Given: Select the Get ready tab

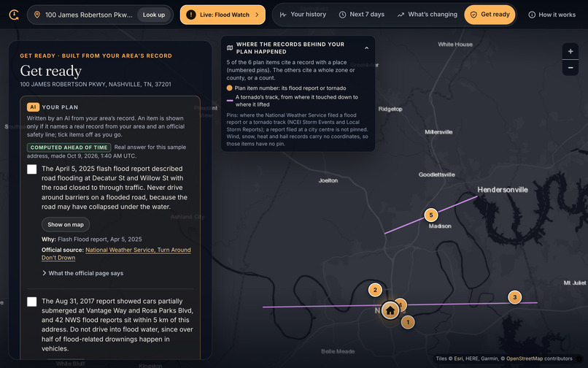Looking at the screenshot, I should point(490,15).
